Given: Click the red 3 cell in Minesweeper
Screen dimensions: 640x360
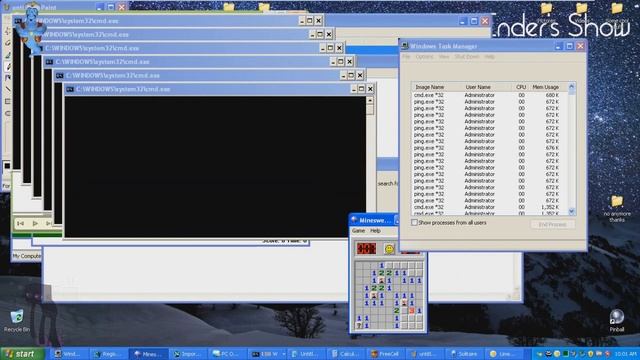Looking at the screenshot, I should pyautogui.click(x=412, y=311).
